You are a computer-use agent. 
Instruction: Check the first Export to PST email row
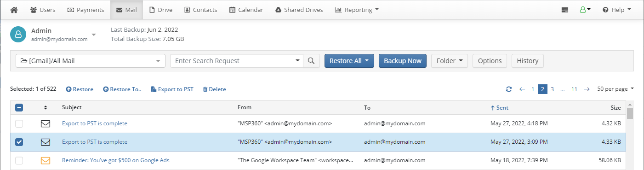[19, 123]
